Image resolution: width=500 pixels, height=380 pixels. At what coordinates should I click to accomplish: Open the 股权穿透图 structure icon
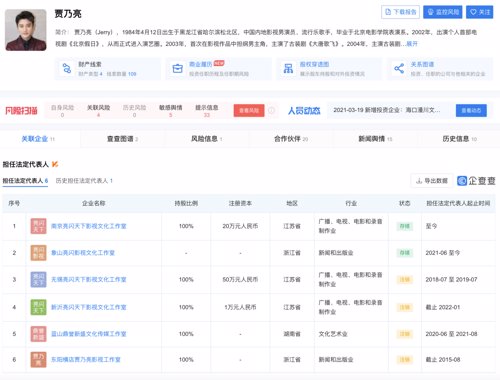288,68
